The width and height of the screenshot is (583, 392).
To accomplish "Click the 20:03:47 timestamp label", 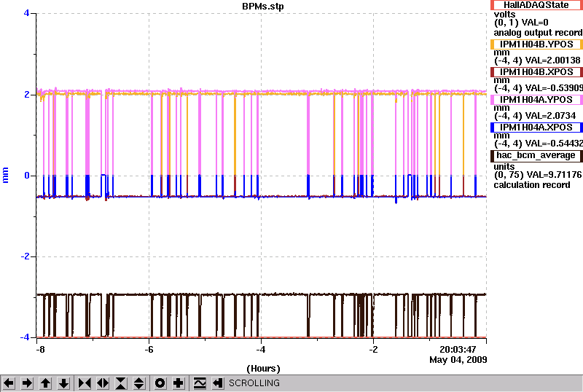I will 458,350.
